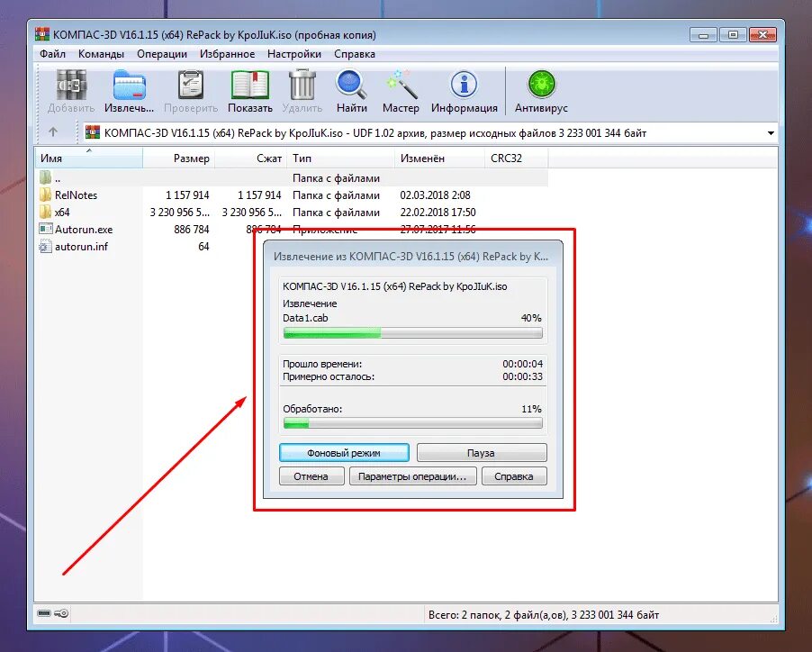Image resolution: width=812 pixels, height=652 pixels.
Task: Select the x64 folder icon
Action: pyautogui.click(x=46, y=213)
